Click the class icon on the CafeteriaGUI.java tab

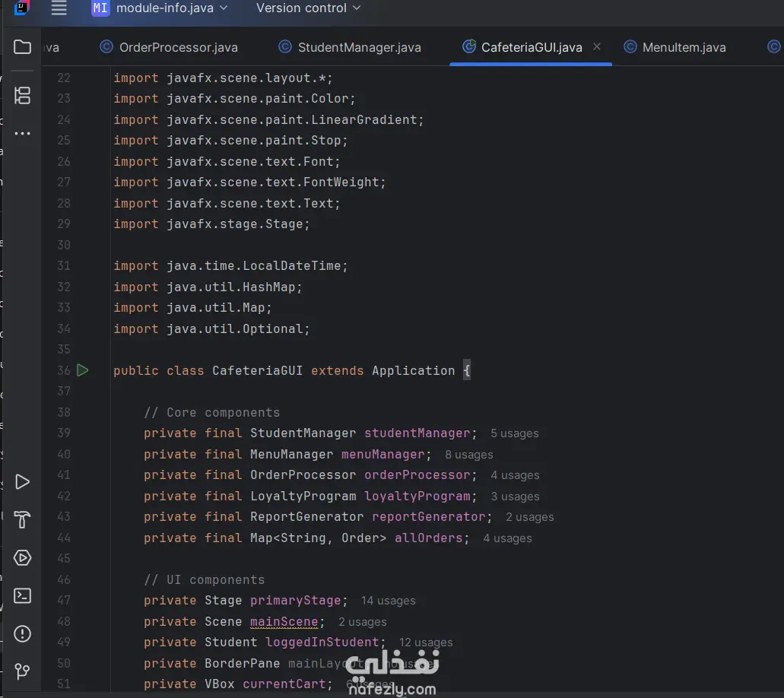(469, 46)
